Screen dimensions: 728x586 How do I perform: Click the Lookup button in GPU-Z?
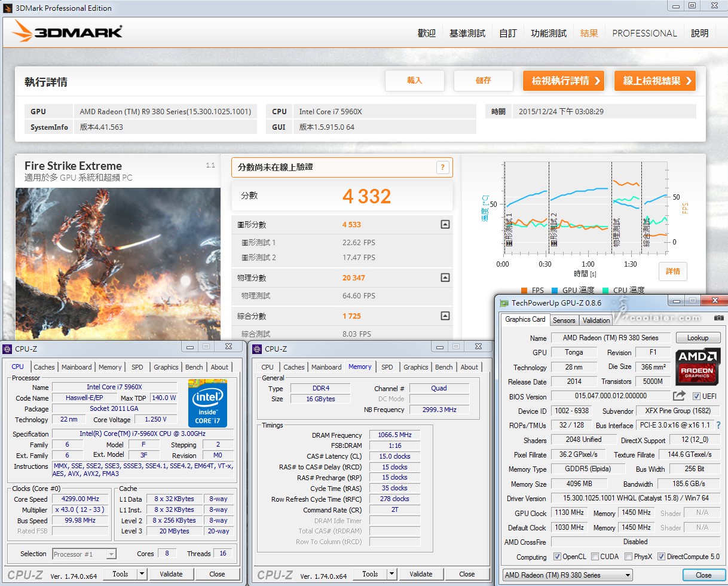click(698, 338)
